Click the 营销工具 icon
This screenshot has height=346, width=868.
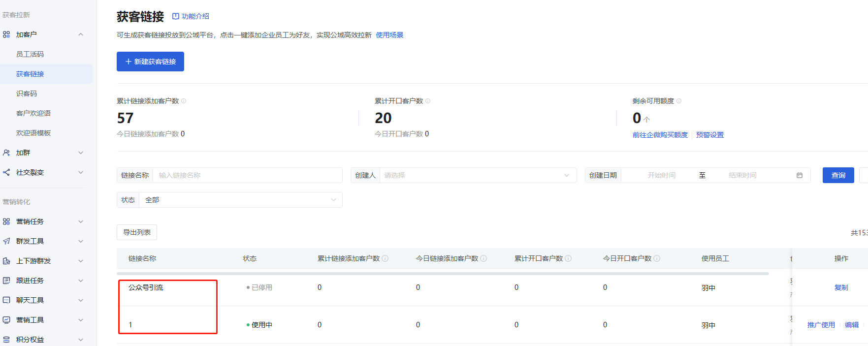point(6,320)
